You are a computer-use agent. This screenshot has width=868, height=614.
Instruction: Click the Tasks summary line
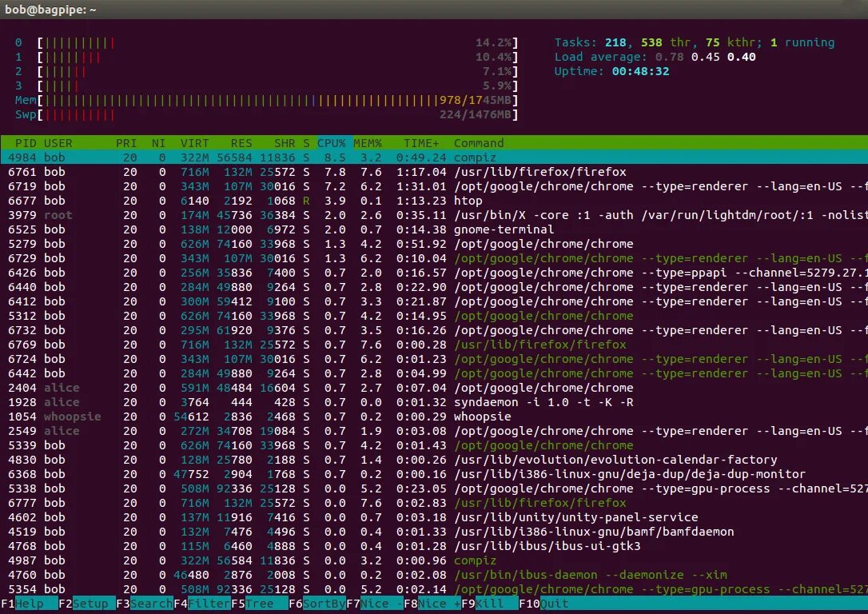[695, 42]
